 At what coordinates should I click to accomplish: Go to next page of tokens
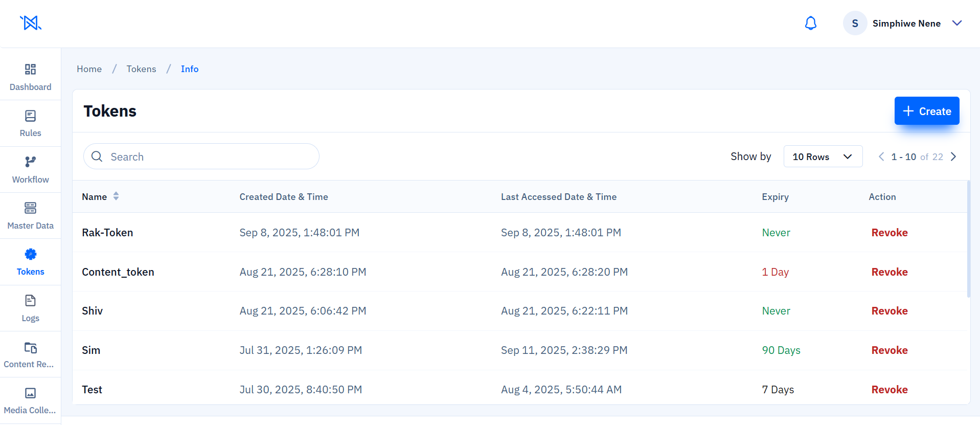coord(953,157)
